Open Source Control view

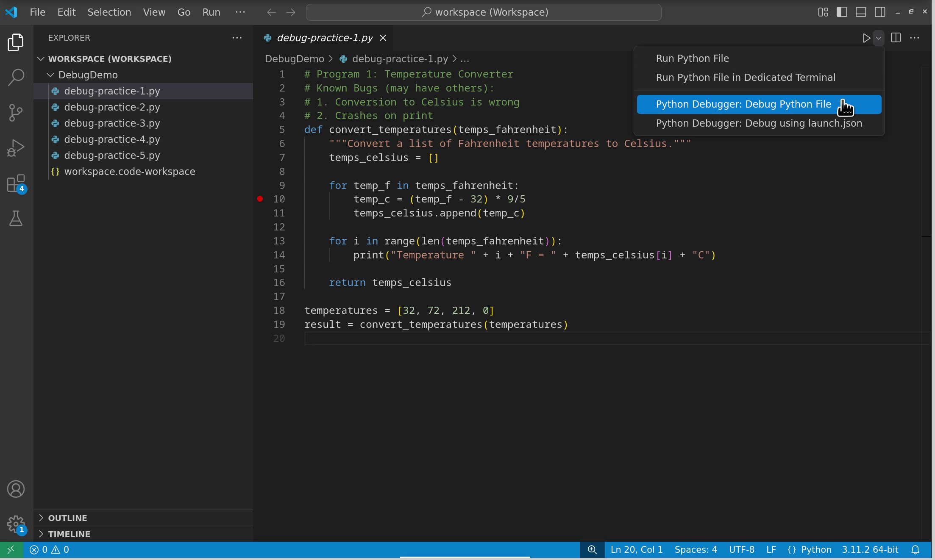tap(16, 113)
